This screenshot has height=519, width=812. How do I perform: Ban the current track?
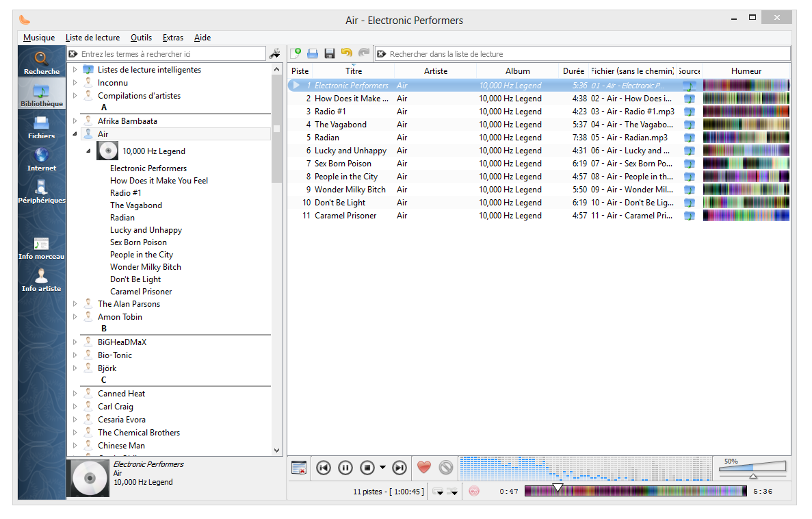pos(446,468)
